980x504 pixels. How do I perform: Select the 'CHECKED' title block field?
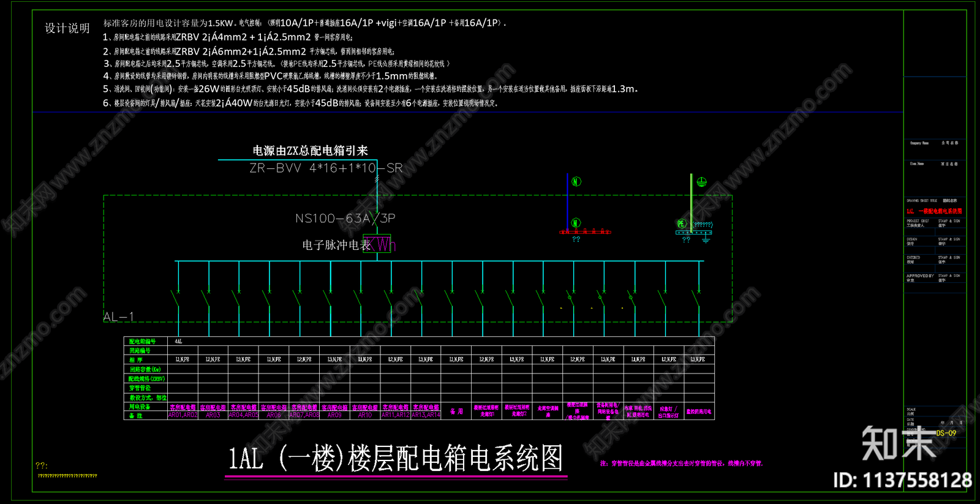pos(913,258)
